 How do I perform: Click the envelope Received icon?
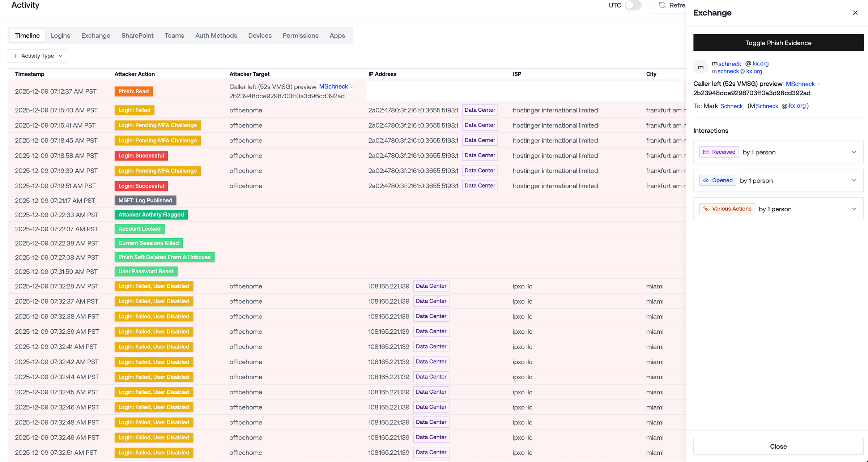click(x=706, y=152)
